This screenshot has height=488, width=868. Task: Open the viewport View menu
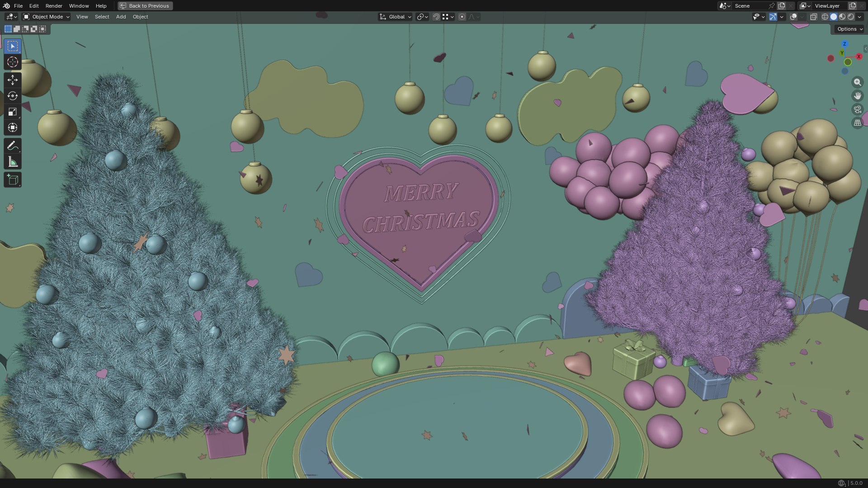(x=82, y=17)
